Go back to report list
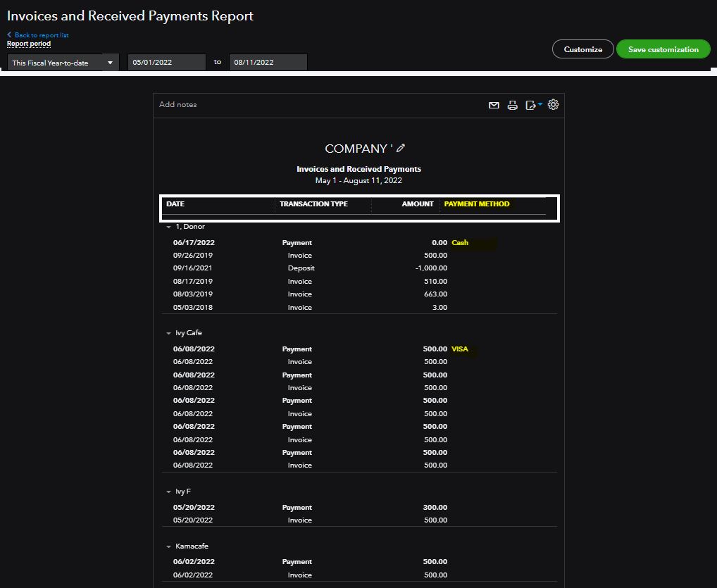This screenshot has width=717, height=588. pyautogui.click(x=39, y=35)
